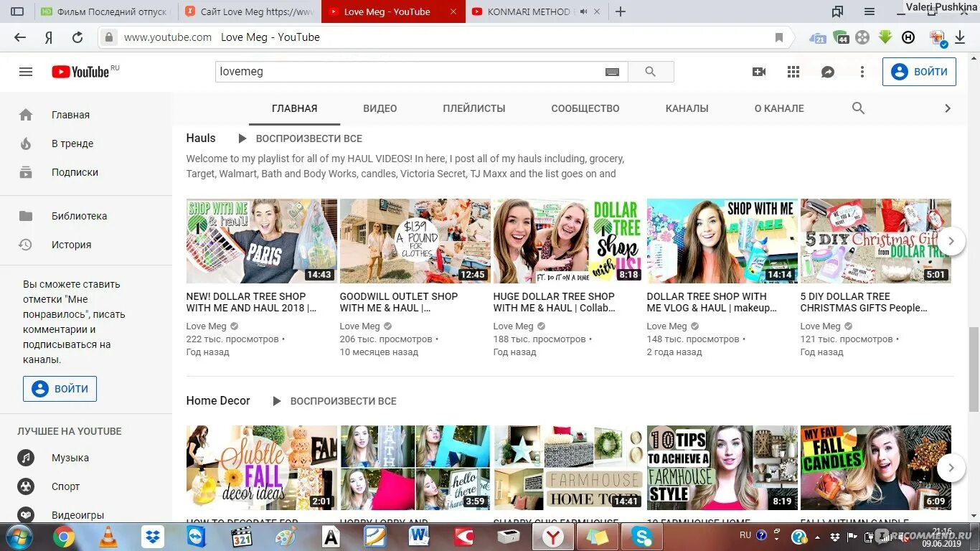The height and width of the screenshot is (551, 980).
Task: Open the create video camera icon
Action: 759,72
